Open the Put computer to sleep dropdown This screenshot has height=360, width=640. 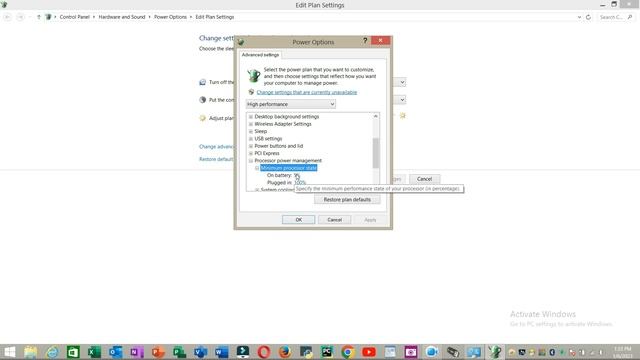click(x=402, y=100)
